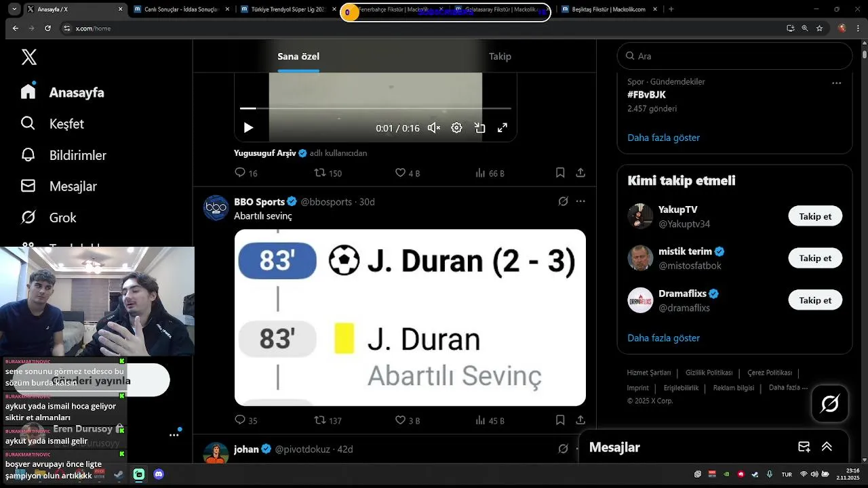Open a new browser tab

coord(671,9)
